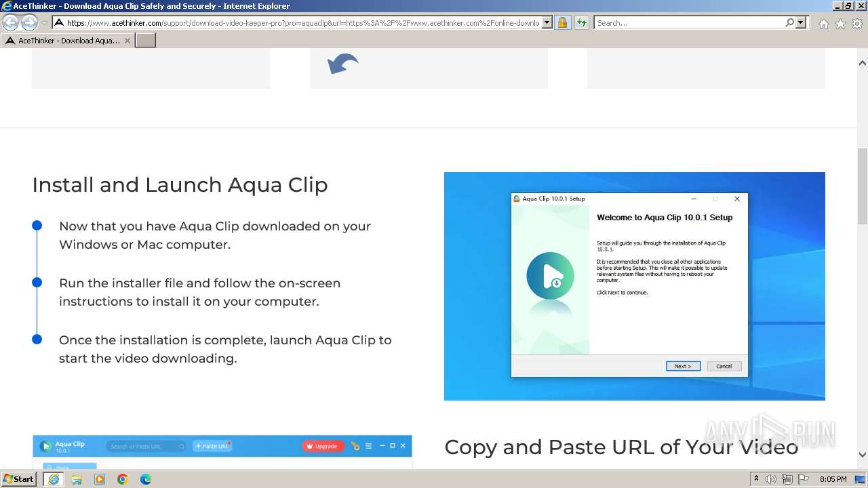The image size is (868, 488).
Task: Click the blue undo arrow image
Action: tap(343, 64)
